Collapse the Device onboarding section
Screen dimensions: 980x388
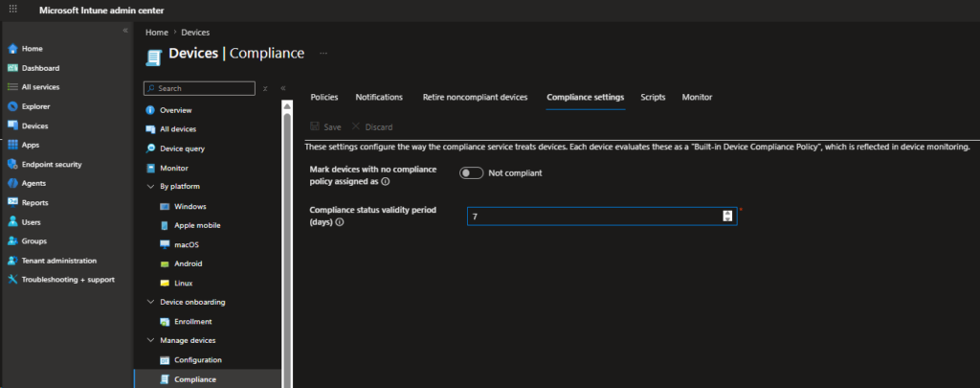tap(150, 303)
